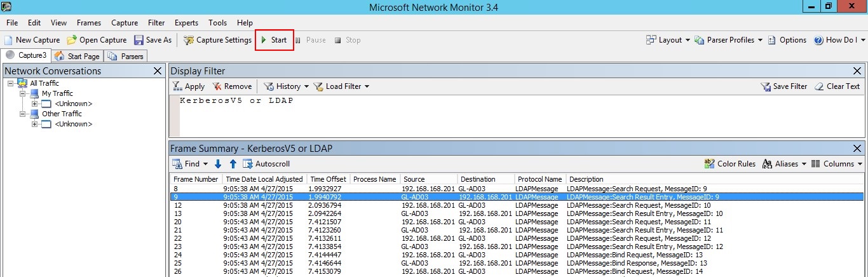Select My Traffic in conversations tree

[x=57, y=93]
